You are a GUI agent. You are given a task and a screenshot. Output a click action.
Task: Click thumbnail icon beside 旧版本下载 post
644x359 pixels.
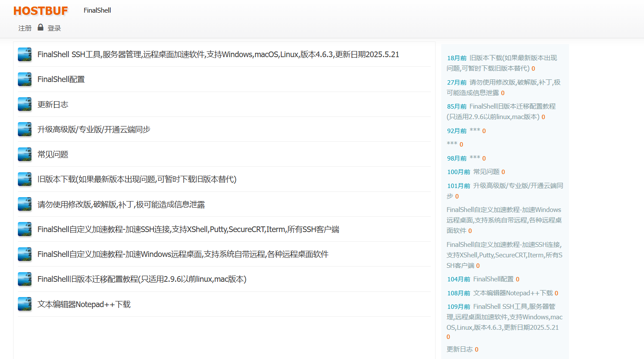[24, 179]
